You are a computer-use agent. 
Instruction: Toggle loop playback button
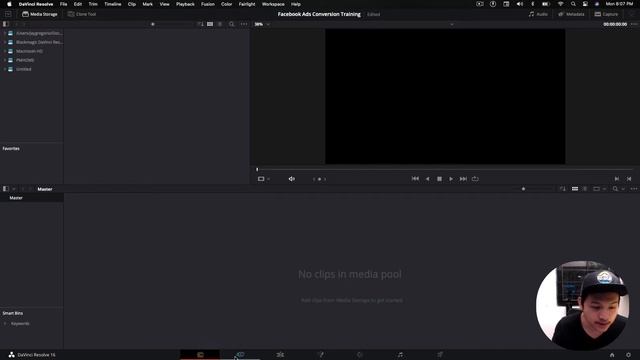[475, 179]
